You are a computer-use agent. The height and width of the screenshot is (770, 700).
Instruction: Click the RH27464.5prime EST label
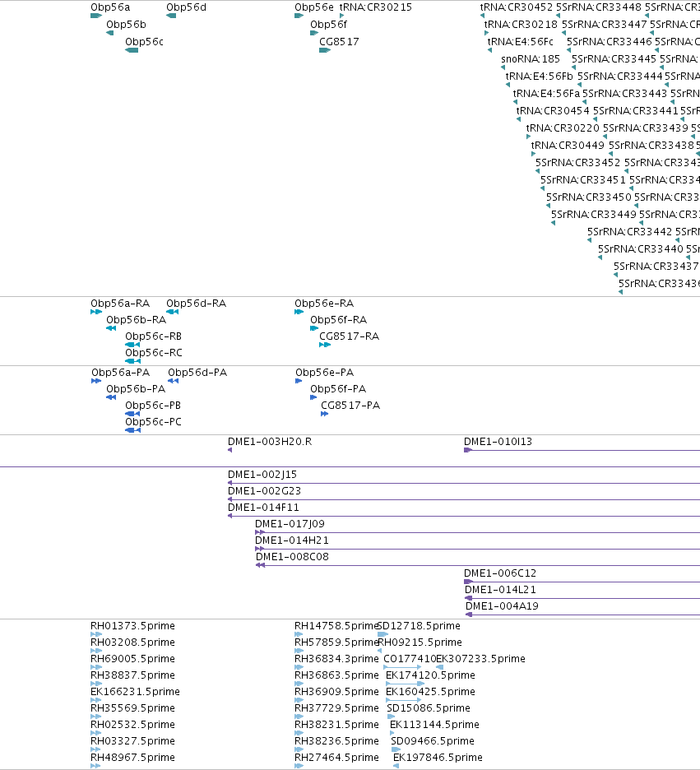pyautogui.click(x=336, y=757)
